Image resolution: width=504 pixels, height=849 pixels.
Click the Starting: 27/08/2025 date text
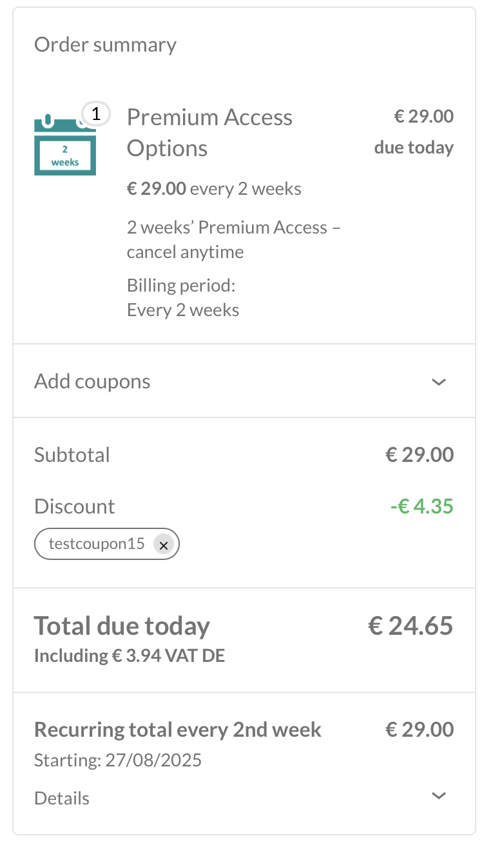118,761
